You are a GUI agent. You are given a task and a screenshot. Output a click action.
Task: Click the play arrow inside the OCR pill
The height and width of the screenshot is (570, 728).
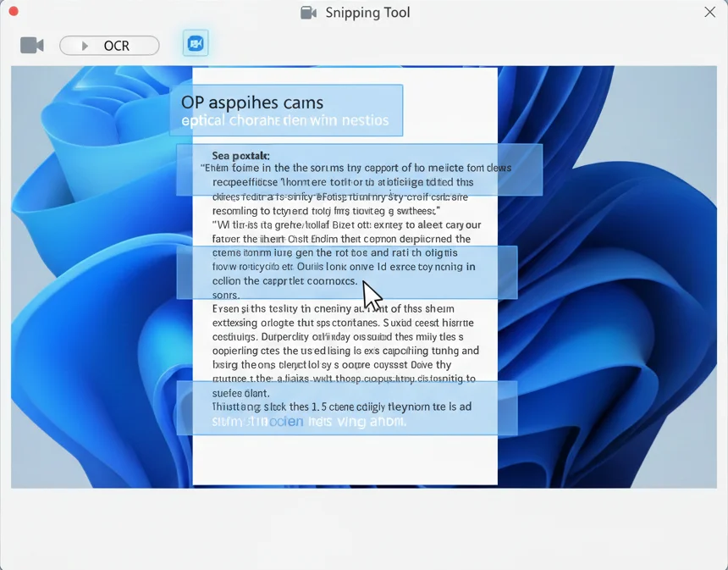click(x=84, y=44)
